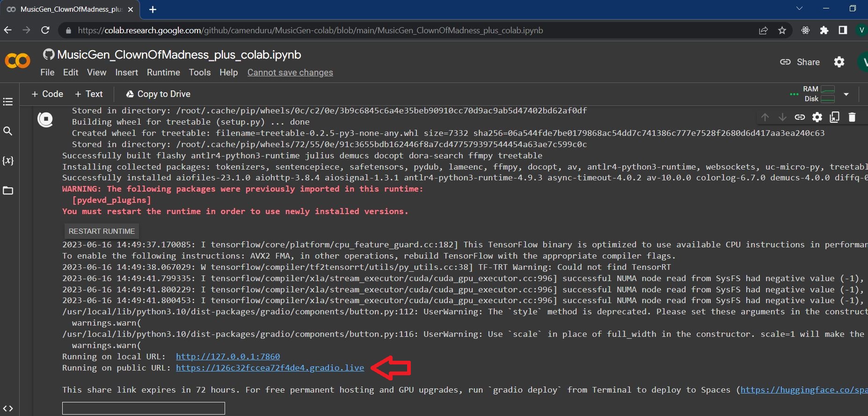868x416 pixels.
Task: Click the ChatGPT-style extension icon
Action: (x=805, y=30)
